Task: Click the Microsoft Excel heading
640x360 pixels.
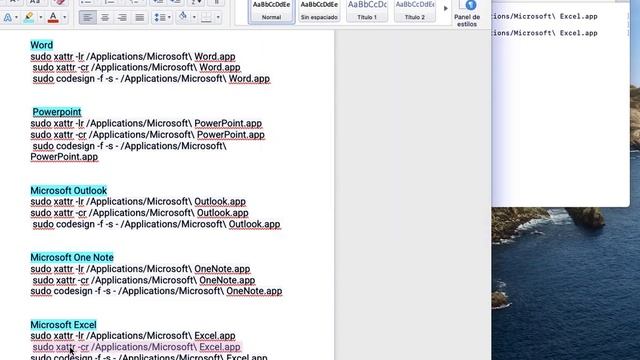Action: [63, 325]
